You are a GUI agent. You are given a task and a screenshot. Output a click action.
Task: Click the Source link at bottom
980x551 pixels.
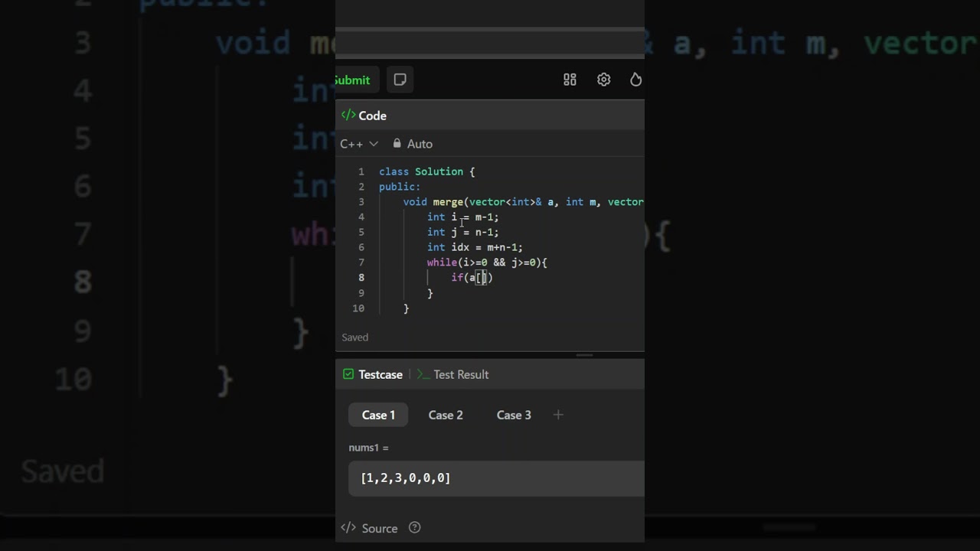(380, 528)
